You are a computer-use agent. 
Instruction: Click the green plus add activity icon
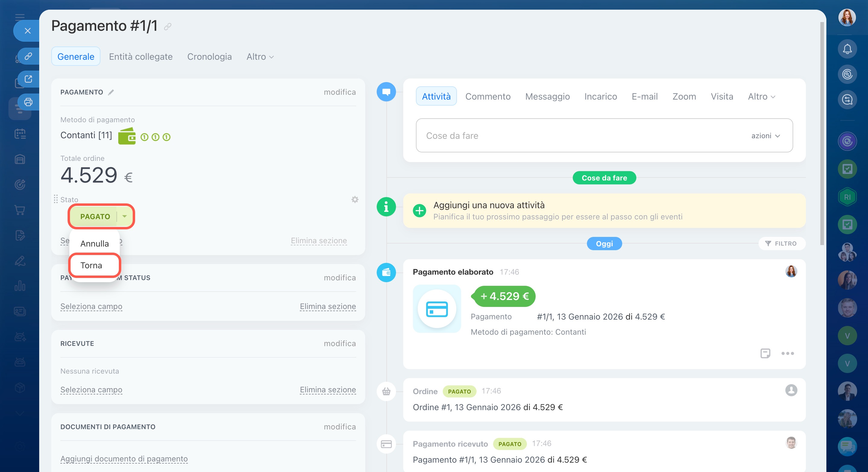[x=419, y=211]
